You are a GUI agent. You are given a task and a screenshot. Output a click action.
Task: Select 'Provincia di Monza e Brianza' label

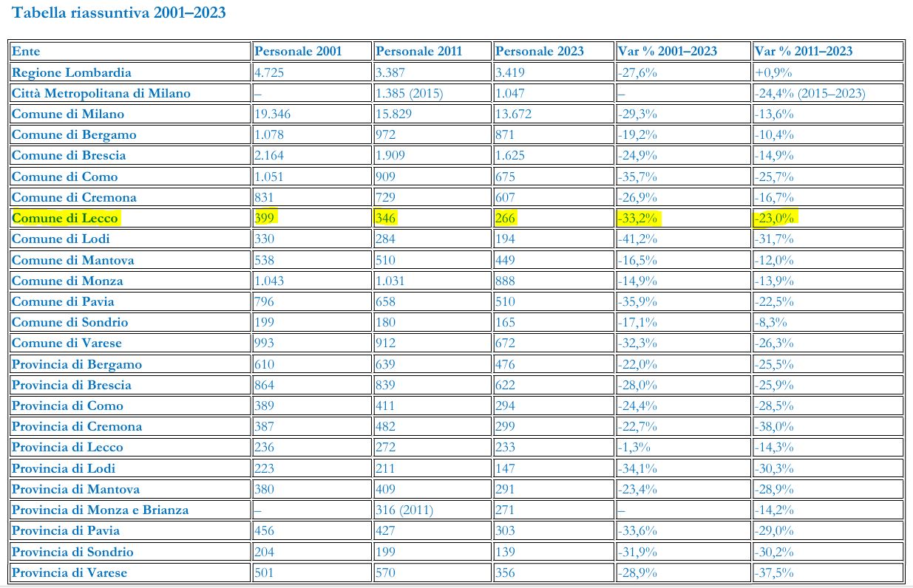click(x=100, y=510)
